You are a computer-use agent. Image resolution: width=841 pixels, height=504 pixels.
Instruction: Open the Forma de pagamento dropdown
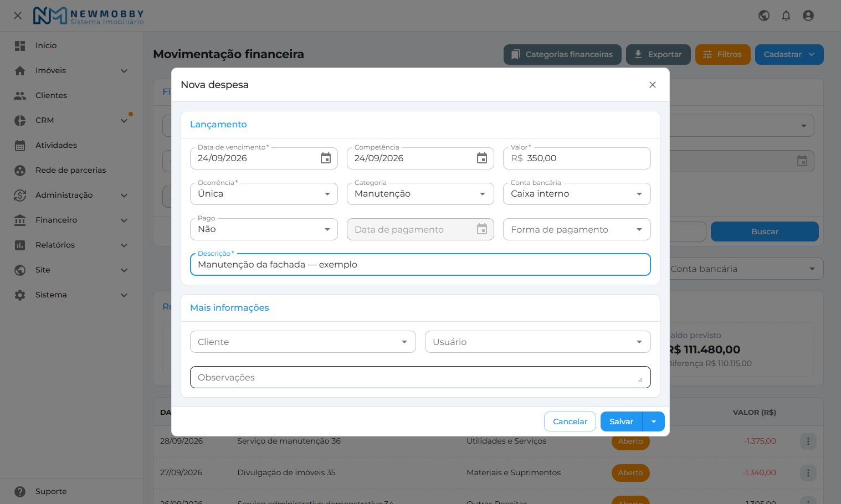click(x=577, y=229)
